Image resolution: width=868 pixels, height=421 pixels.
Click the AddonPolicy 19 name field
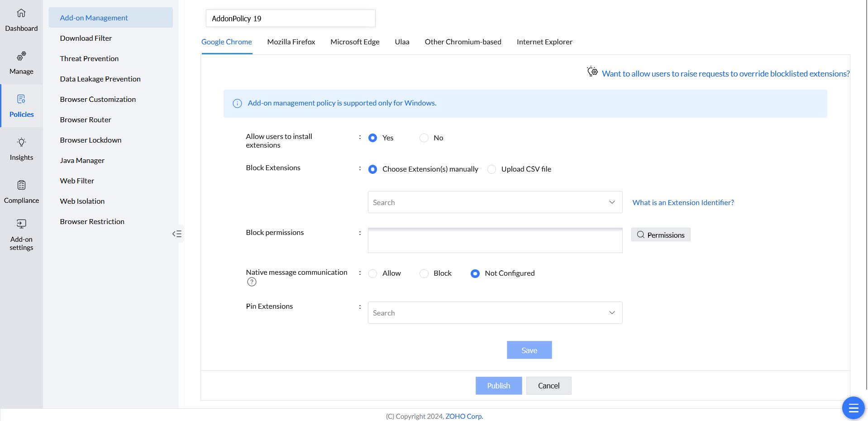click(x=290, y=19)
